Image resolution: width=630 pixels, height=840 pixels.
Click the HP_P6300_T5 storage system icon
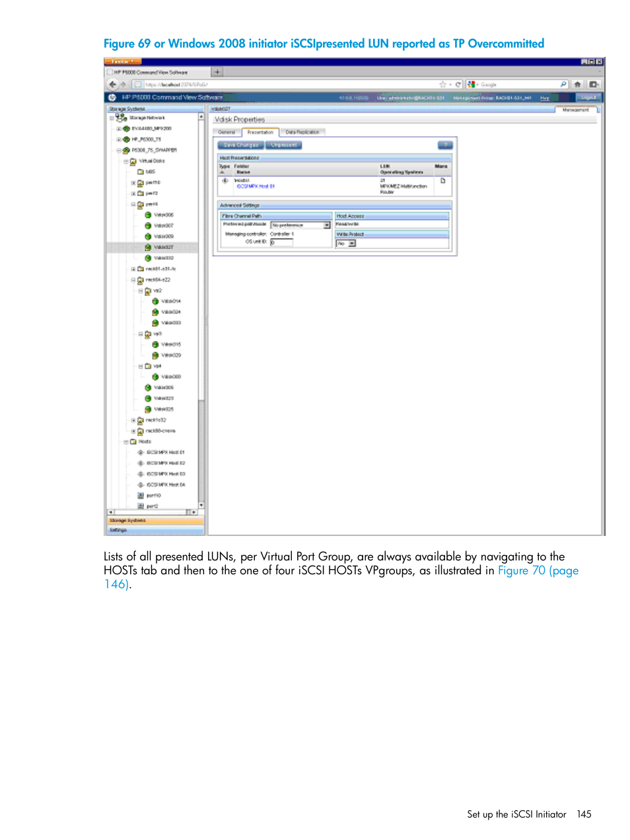[x=126, y=139]
